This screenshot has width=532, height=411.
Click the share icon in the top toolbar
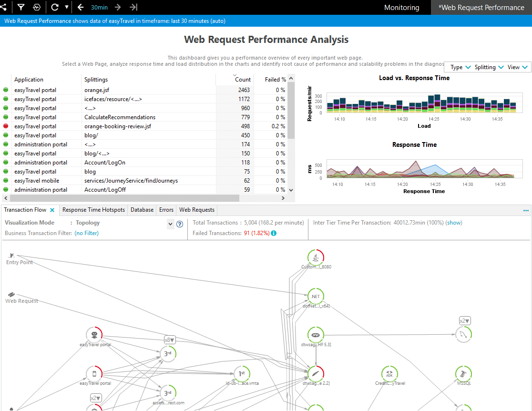[3, 7]
